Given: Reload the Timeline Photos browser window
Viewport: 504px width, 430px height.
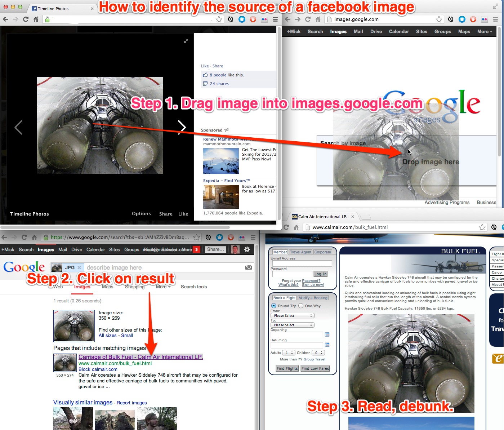Looking at the screenshot, I should 26,19.
